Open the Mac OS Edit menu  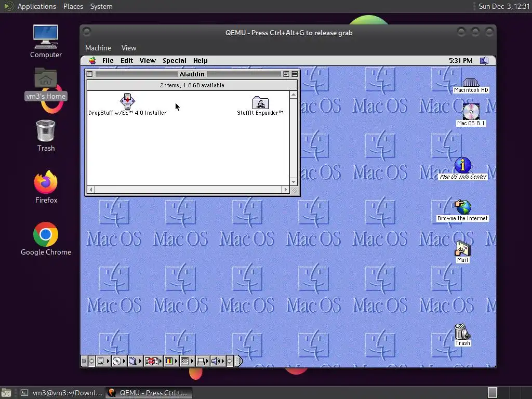pyautogui.click(x=127, y=61)
